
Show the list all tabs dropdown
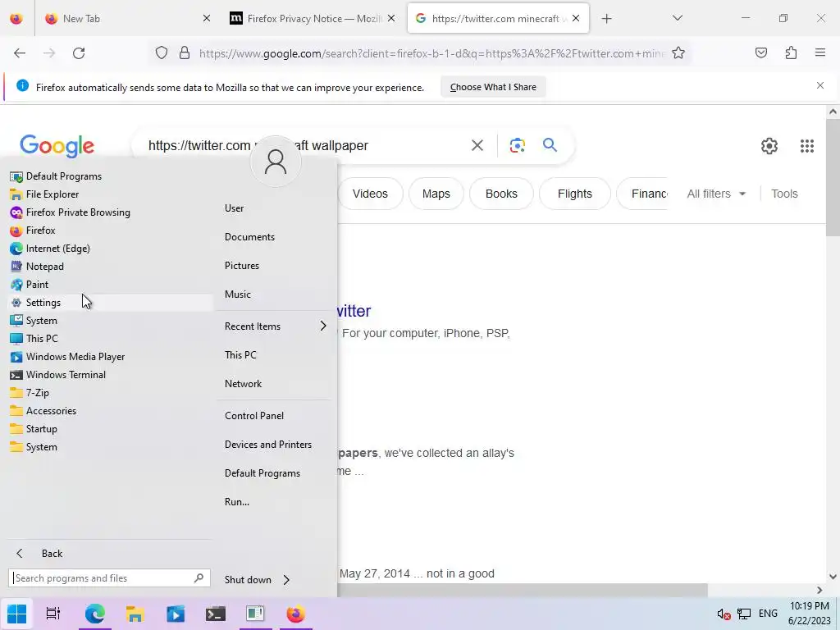(x=678, y=18)
